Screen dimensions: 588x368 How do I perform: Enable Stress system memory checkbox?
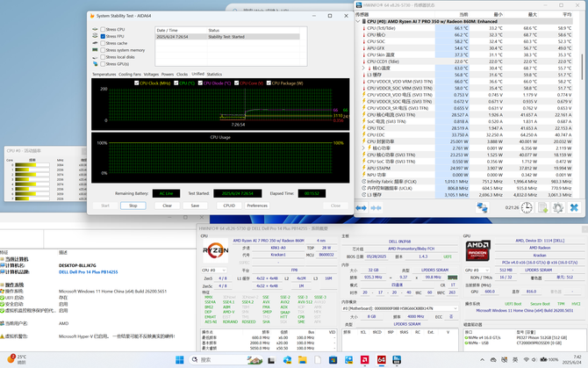coord(103,50)
